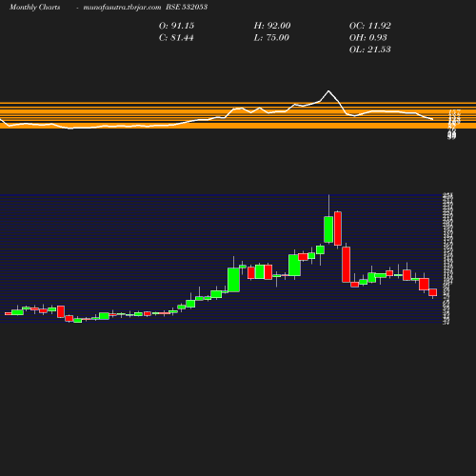Select the low value 'L: 75.00'

pyautogui.click(x=271, y=37)
